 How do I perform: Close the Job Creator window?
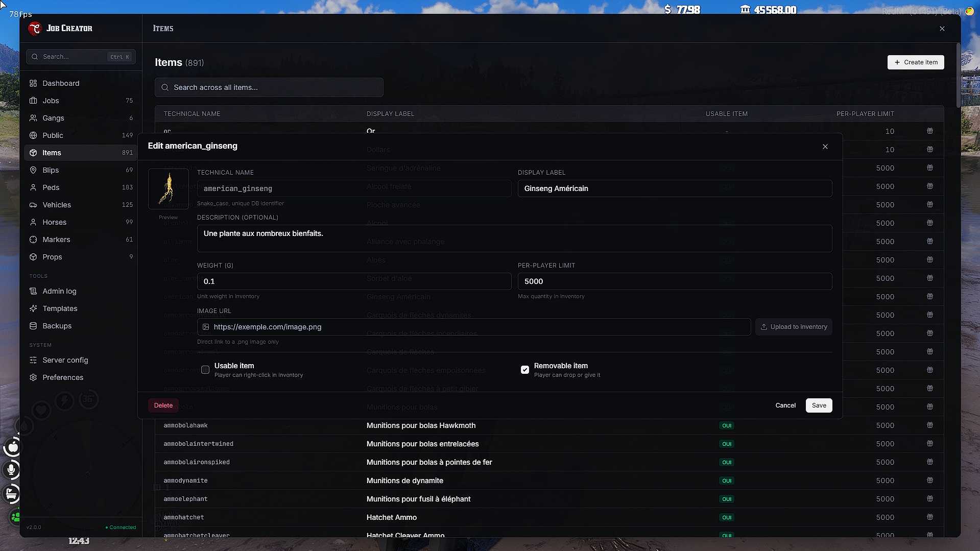pyautogui.click(x=942, y=29)
